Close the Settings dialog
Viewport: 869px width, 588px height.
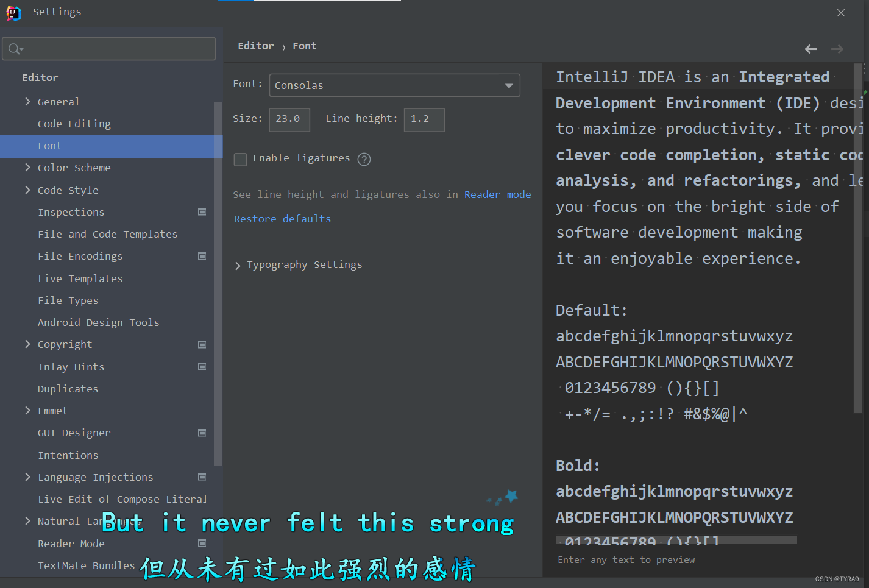coord(841,13)
